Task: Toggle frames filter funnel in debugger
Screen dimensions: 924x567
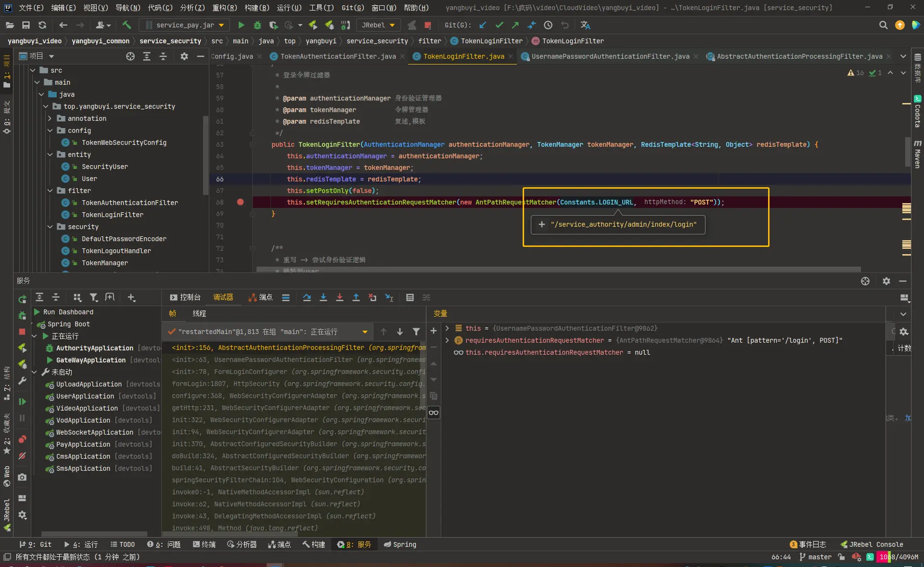Action: (416, 332)
